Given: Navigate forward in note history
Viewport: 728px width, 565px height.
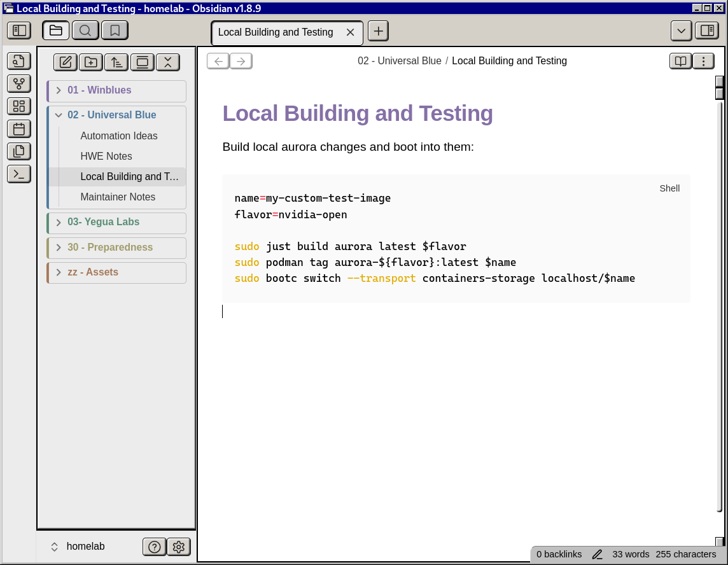Looking at the screenshot, I should tap(241, 61).
